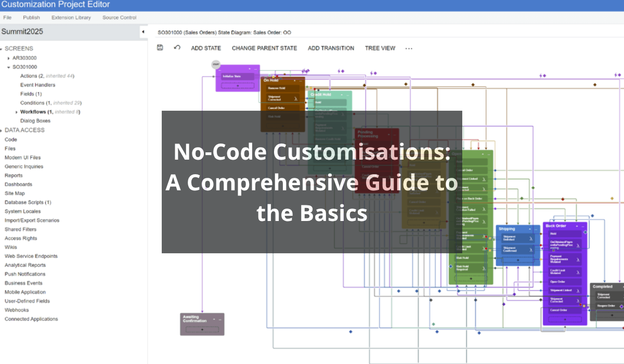
Task: Click plus button in Awaiting Confirmation state
Action: [x=202, y=329]
